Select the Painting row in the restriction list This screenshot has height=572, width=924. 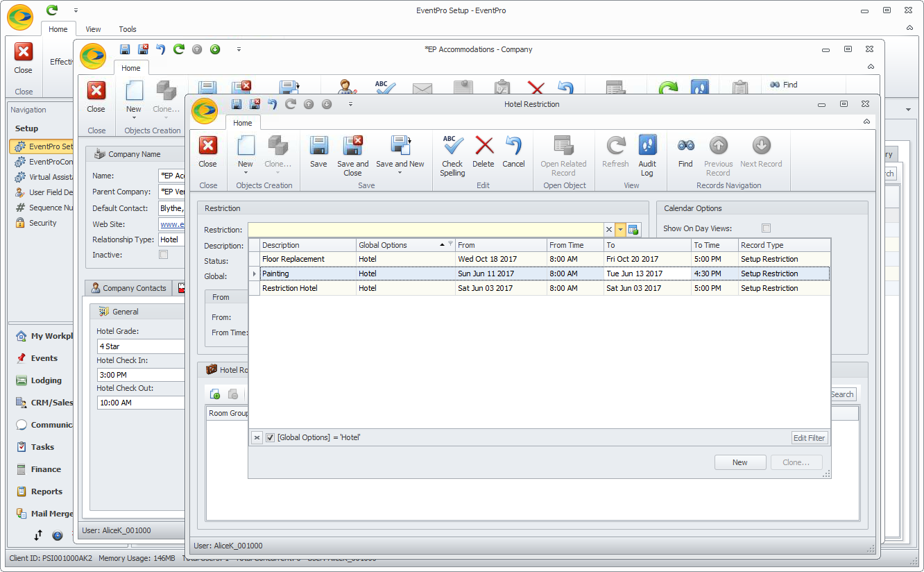(x=539, y=274)
